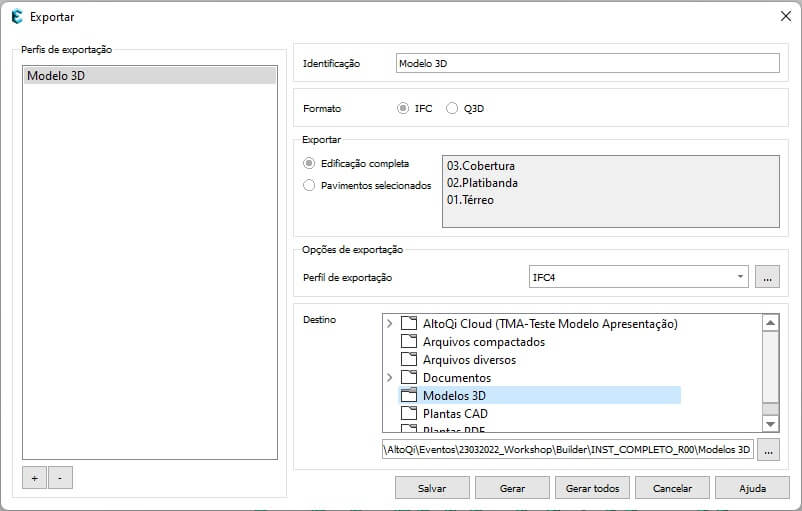Select Modelos 3D destination folder
Image resolution: width=802 pixels, height=511 pixels.
(454, 395)
